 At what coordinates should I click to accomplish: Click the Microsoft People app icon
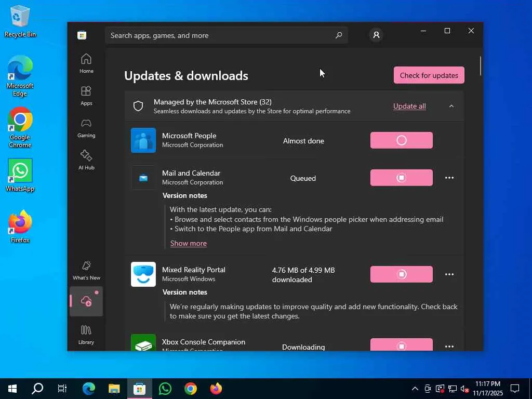[x=143, y=140]
